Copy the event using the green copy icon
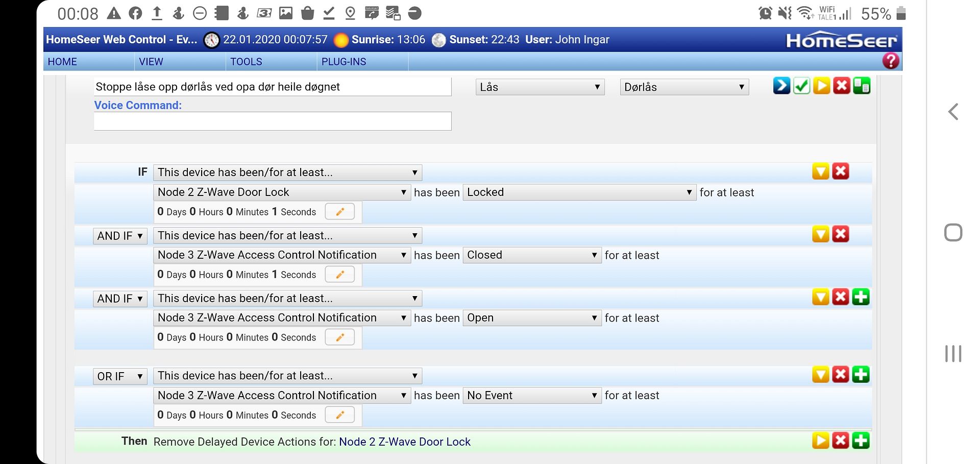The width and height of the screenshot is (980, 464). pyautogui.click(x=862, y=86)
